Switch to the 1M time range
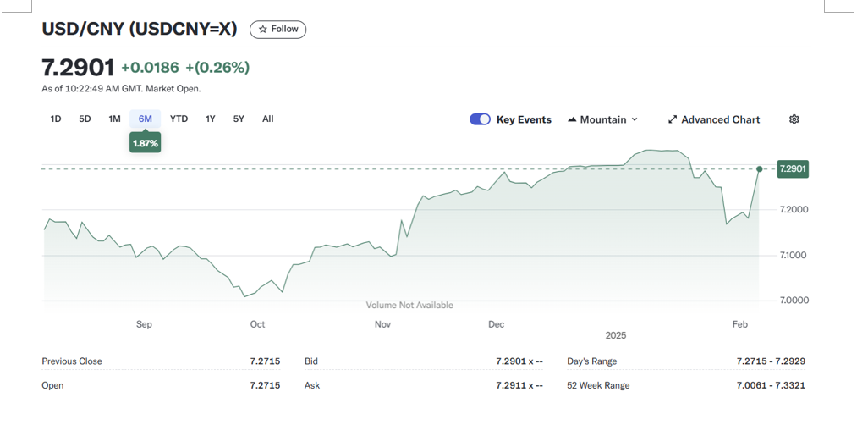Viewport: 868px width, 436px height. pos(114,119)
